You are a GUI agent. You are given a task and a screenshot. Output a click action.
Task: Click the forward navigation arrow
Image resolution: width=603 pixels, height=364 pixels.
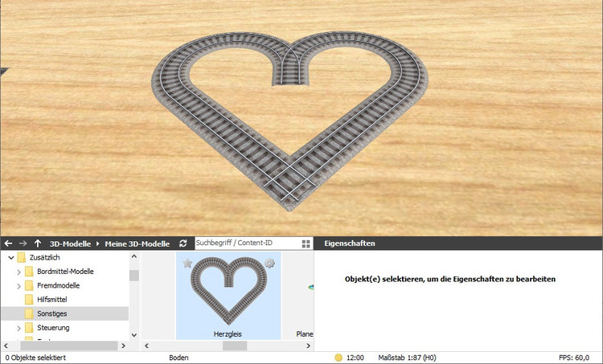[x=23, y=243]
